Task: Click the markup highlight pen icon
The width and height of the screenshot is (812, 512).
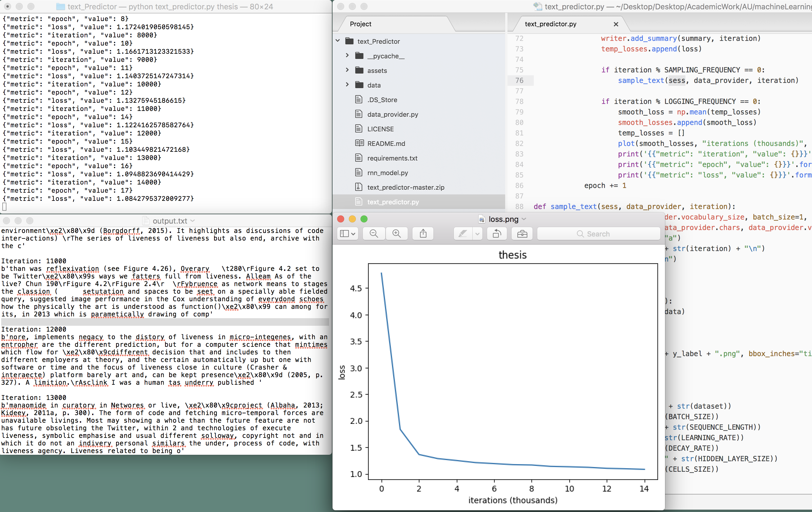Action: (463, 234)
